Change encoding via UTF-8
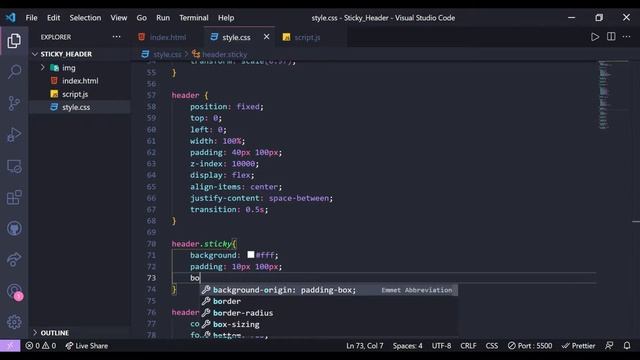640x360 pixels. 441,346
